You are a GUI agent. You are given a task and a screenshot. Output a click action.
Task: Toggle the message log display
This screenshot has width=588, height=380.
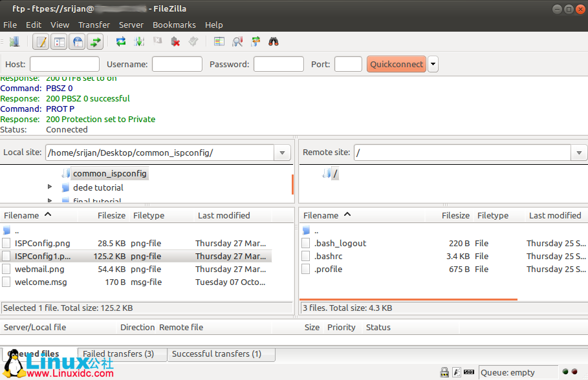coord(40,41)
